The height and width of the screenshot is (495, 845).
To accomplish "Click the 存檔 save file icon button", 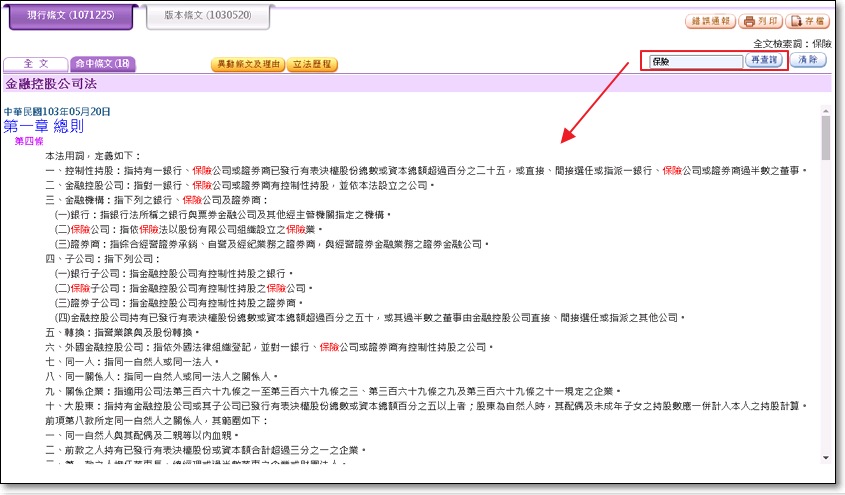I will (807, 22).
